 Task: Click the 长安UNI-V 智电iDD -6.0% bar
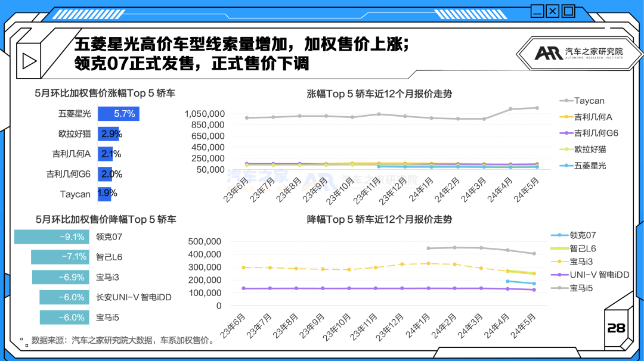coord(64,297)
